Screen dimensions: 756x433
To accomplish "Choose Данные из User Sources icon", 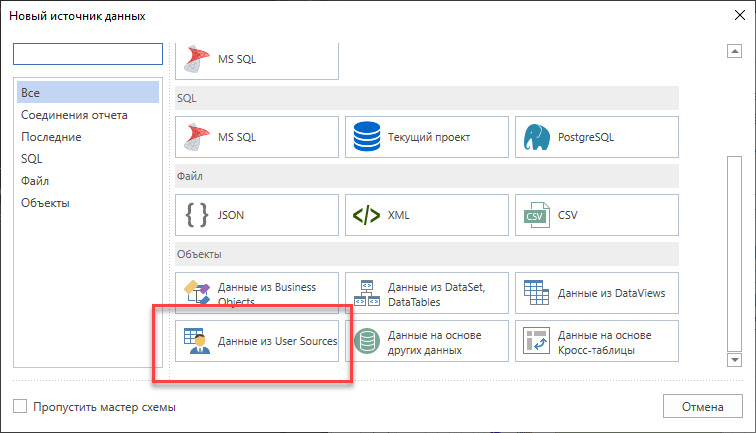I will pyautogui.click(x=196, y=341).
